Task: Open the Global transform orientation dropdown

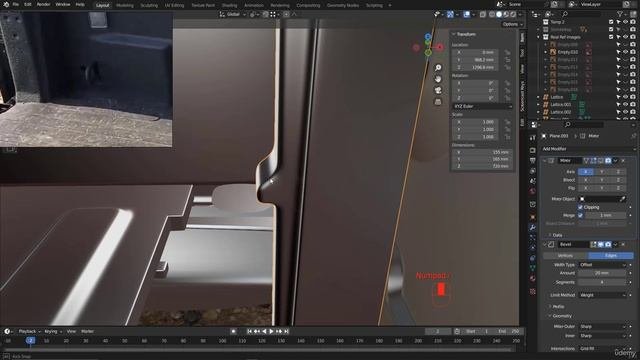Action: click(x=233, y=14)
